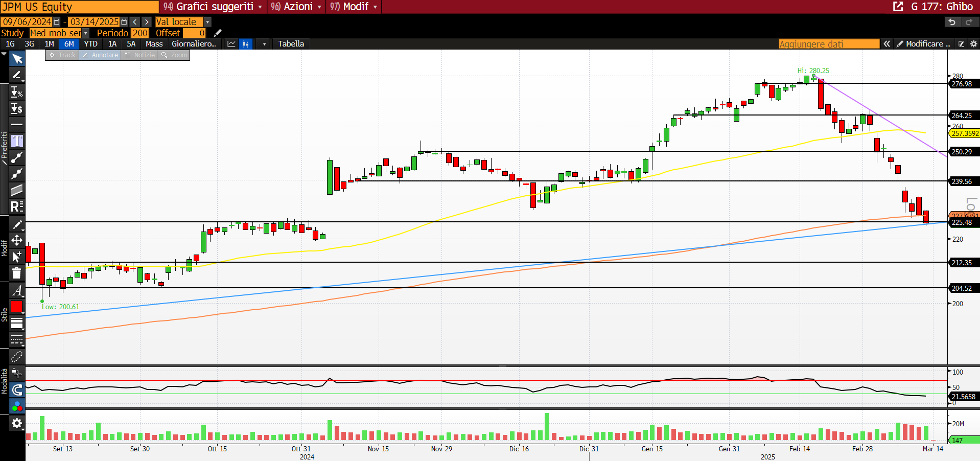Click the Notizie button
The image size is (980, 461).
point(139,55)
